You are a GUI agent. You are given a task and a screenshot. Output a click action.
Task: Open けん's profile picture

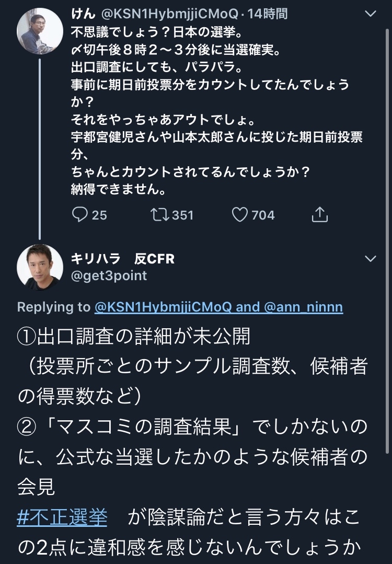click(40, 31)
